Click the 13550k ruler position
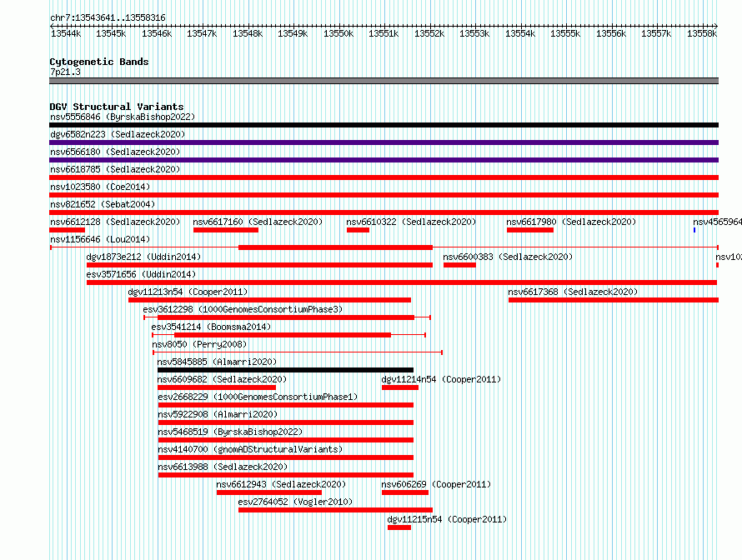Image resolution: width=742 pixels, height=560 pixels. [338, 33]
